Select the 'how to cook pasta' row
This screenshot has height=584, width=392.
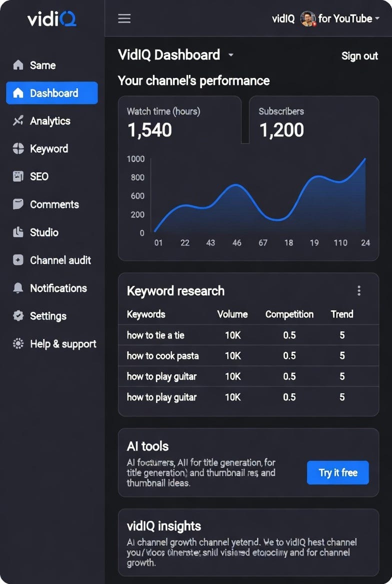tap(248, 355)
